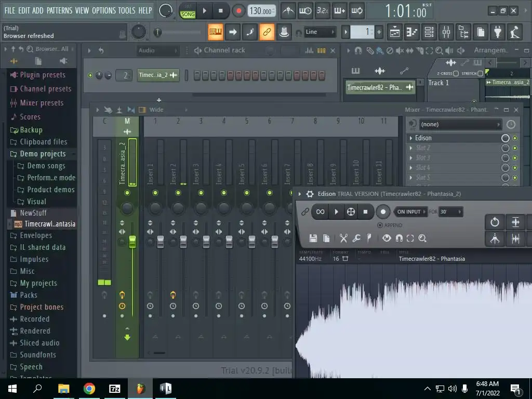Image resolution: width=532 pixels, height=399 pixels.
Task: Toggle PAT/SONG mode switch
Action: point(188,11)
